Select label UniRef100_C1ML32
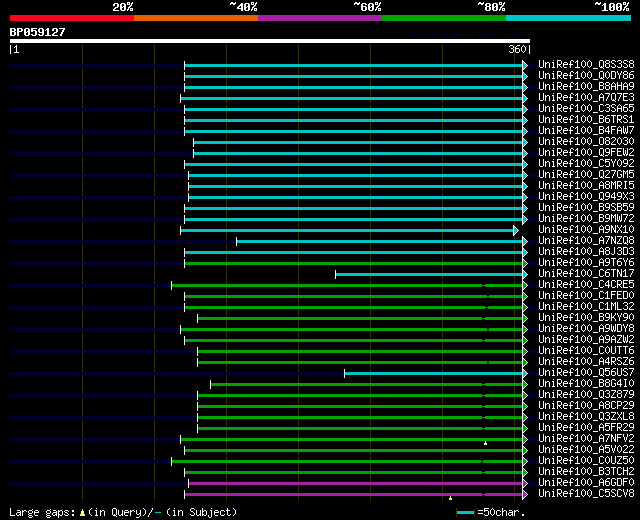This screenshot has height=520, width=640. point(586,307)
